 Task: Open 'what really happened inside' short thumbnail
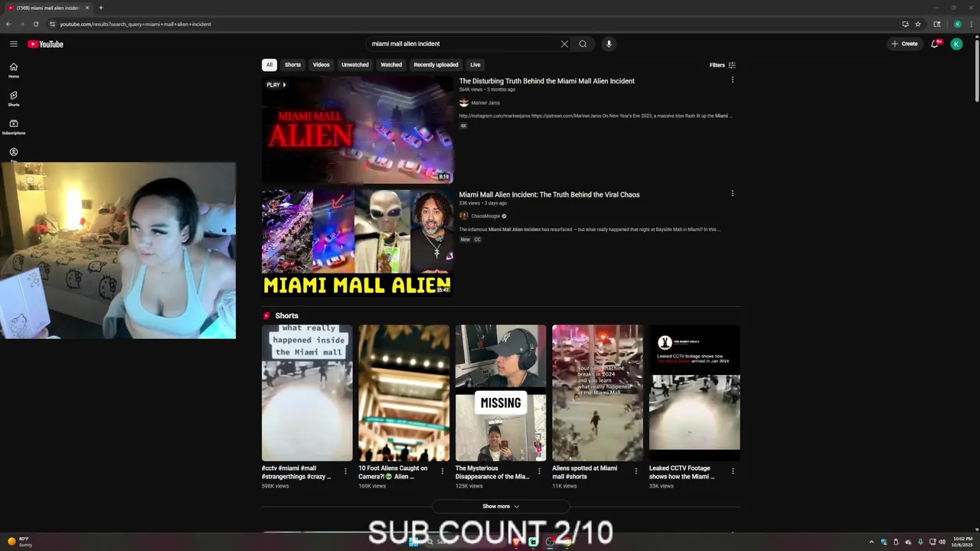tap(307, 393)
